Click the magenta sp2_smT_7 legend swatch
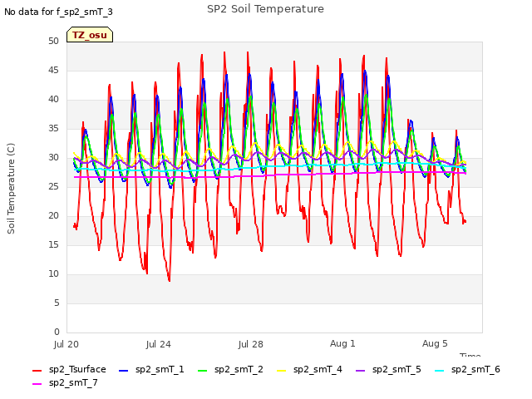Viewport: 532px width, 399px height. click(37, 384)
